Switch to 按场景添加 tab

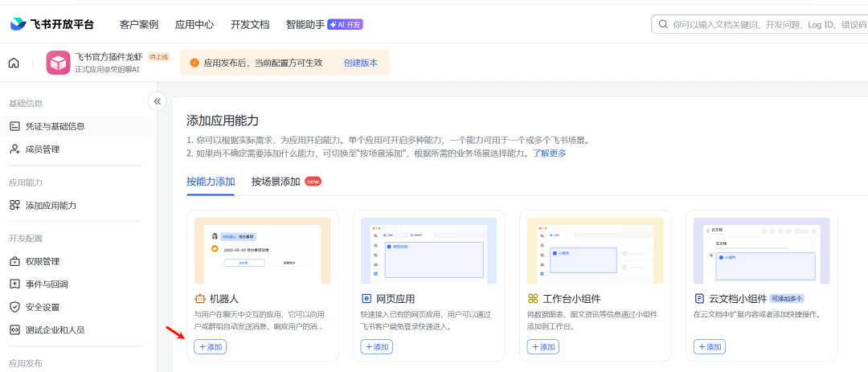[x=276, y=182]
